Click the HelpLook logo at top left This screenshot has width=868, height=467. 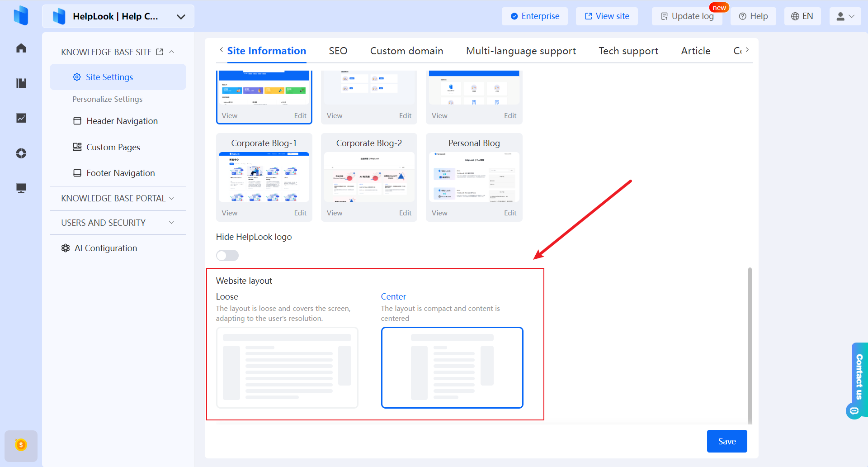pyautogui.click(x=21, y=16)
